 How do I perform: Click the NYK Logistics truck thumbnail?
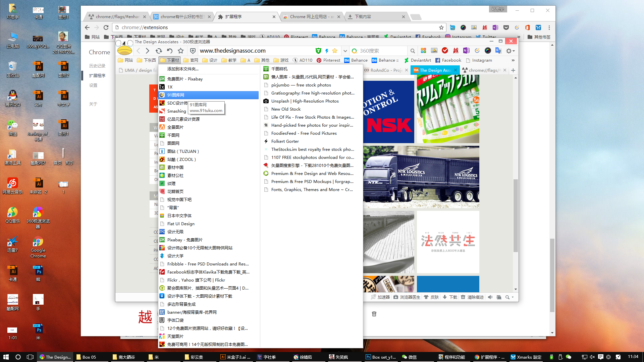coord(421,177)
